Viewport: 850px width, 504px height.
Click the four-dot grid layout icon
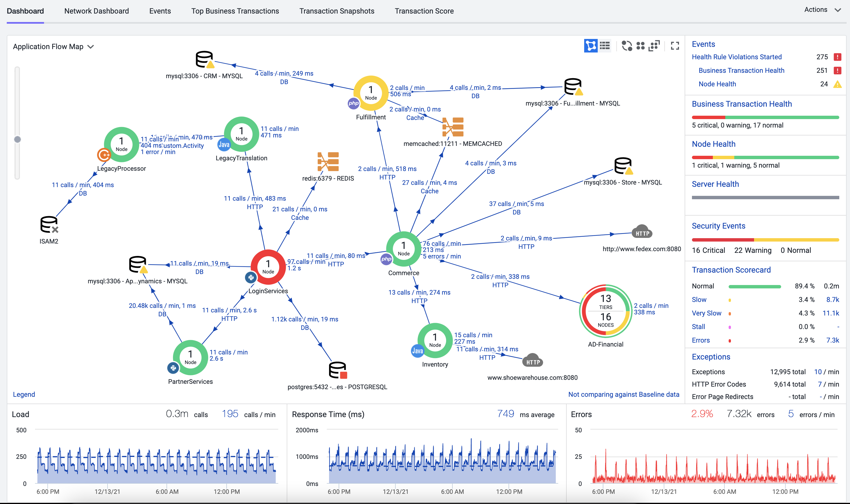tap(641, 46)
